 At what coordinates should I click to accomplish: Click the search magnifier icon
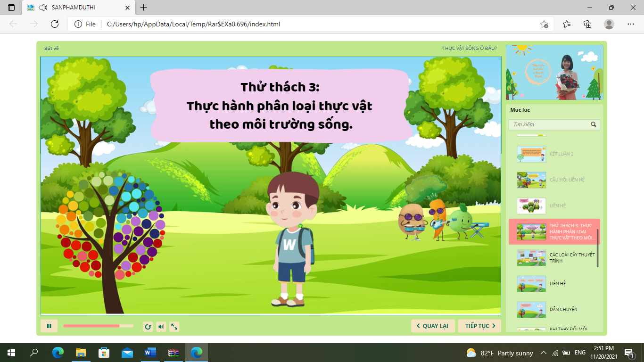[x=594, y=124]
